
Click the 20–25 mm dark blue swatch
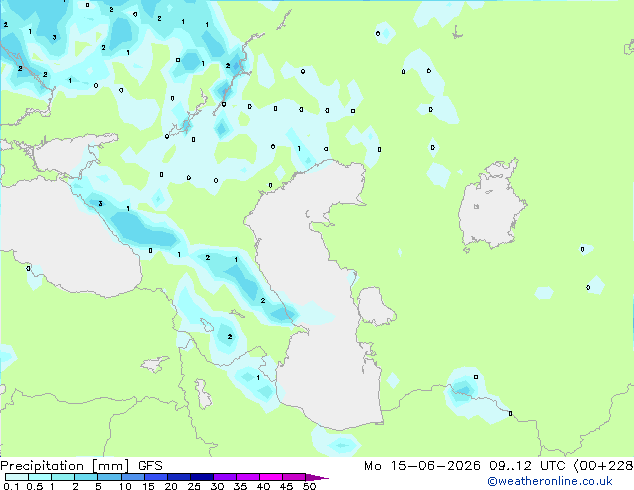click(178, 477)
